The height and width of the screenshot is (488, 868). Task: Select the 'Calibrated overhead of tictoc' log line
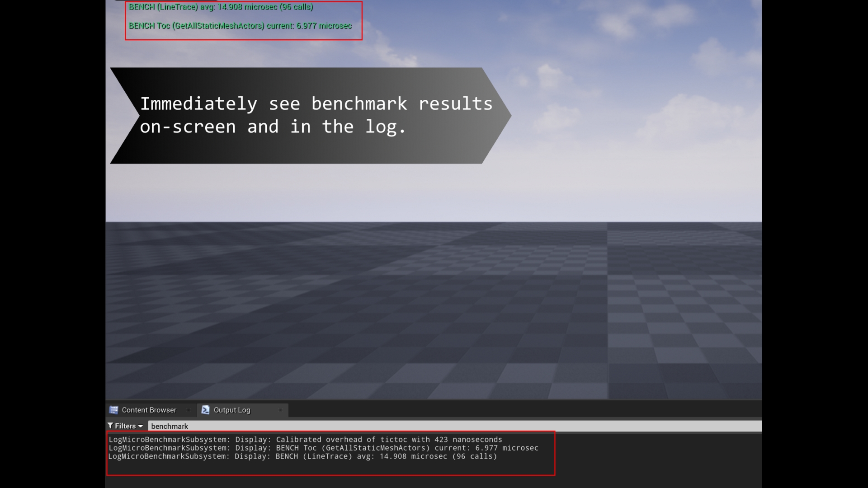[305, 440]
